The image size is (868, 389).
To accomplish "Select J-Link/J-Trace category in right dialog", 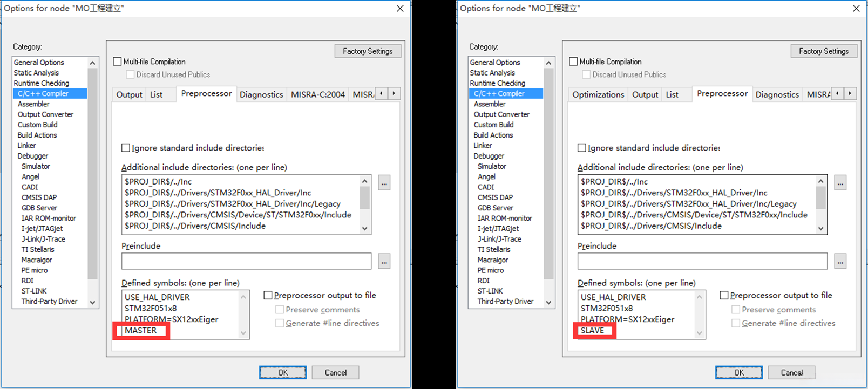I will coord(499,239).
